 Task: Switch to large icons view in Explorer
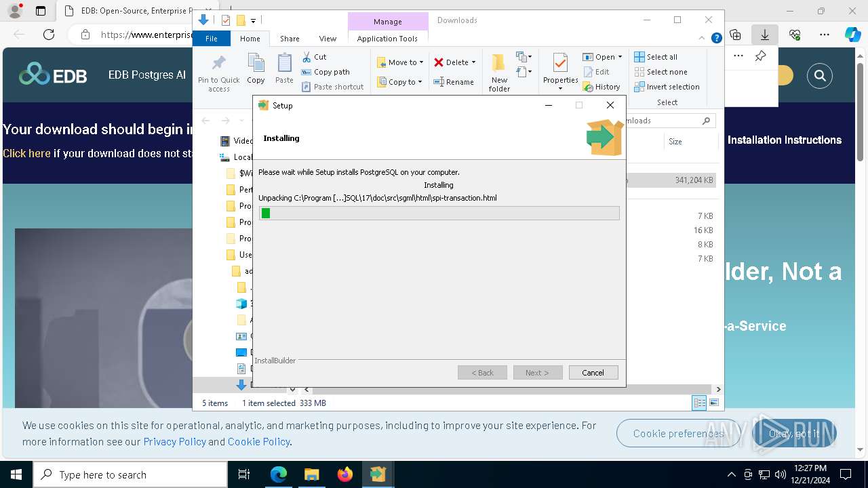714,403
